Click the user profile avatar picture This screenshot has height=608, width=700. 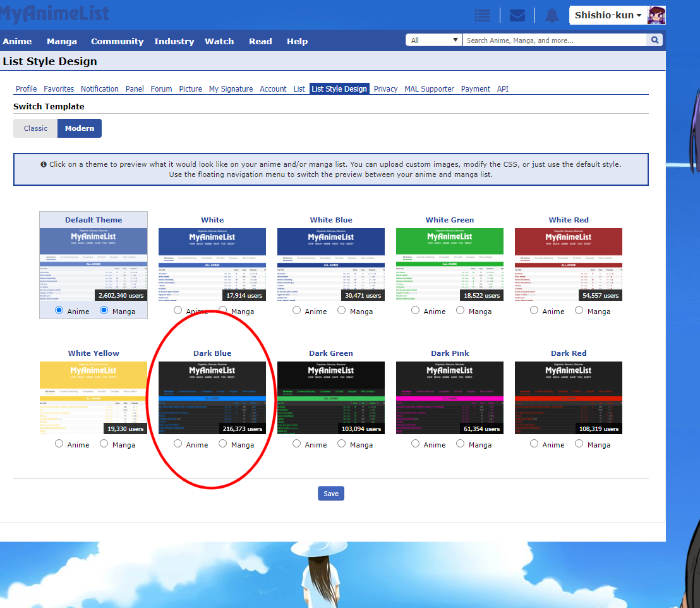656,15
